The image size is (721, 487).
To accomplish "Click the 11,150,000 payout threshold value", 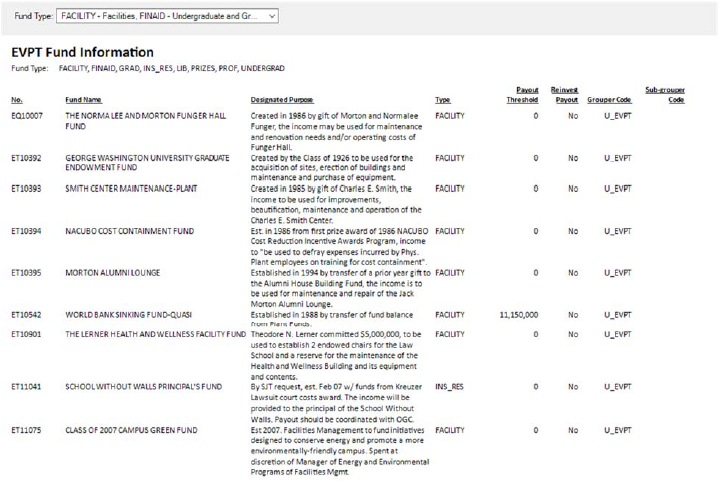I will [x=520, y=314].
